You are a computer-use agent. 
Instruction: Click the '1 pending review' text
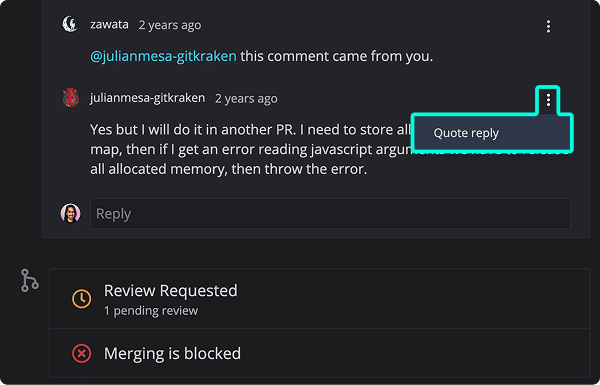[x=151, y=311]
